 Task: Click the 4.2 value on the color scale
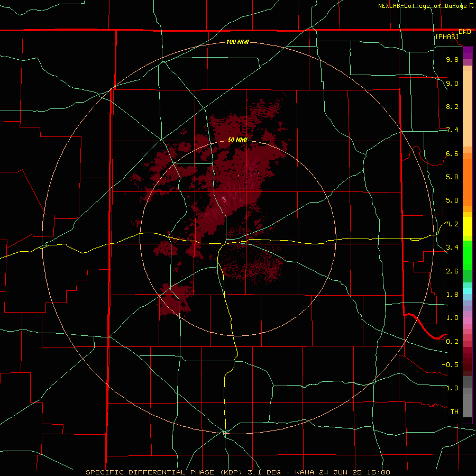pyautogui.click(x=452, y=224)
